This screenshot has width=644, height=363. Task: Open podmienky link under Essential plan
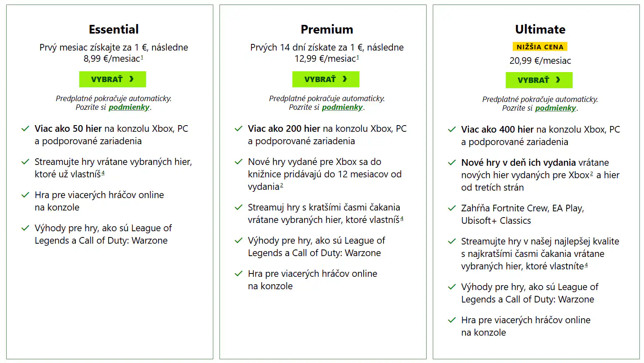tap(129, 107)
